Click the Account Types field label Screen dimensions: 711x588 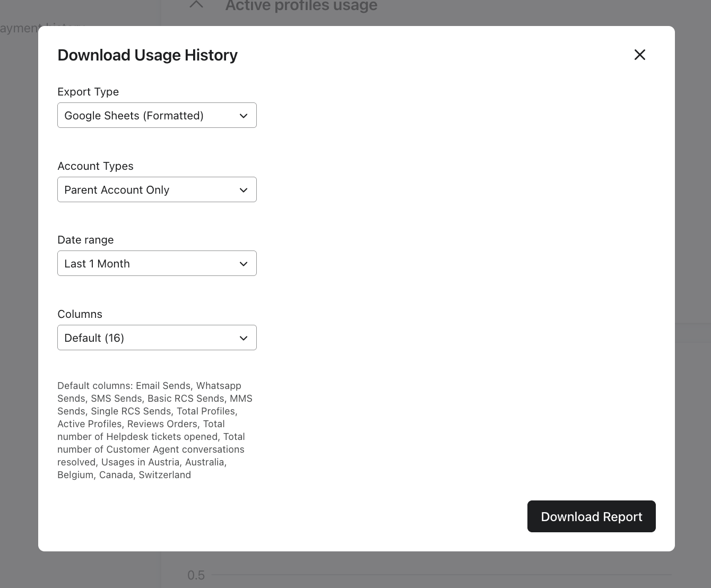(x=96, y=166)
